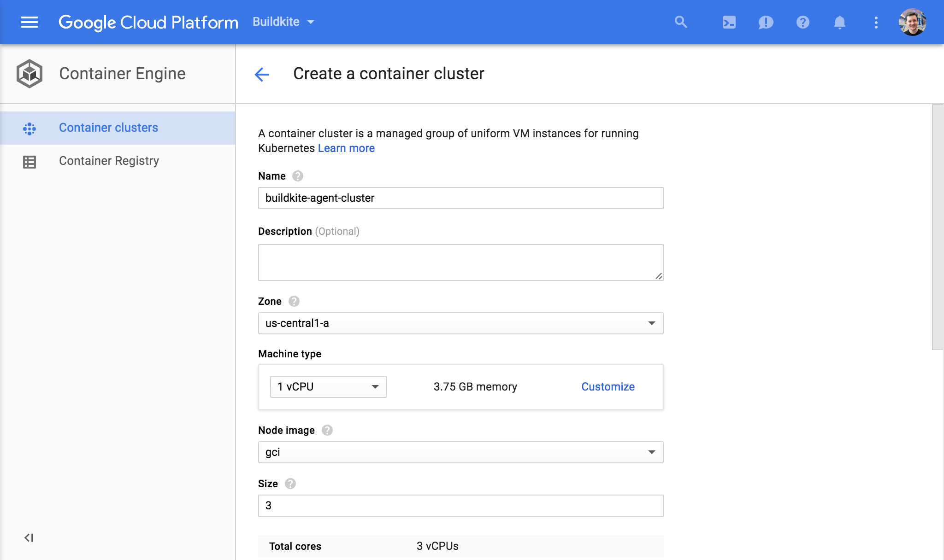Click into the Description text area
The image size is (944, 560).
tap(460, 262)
